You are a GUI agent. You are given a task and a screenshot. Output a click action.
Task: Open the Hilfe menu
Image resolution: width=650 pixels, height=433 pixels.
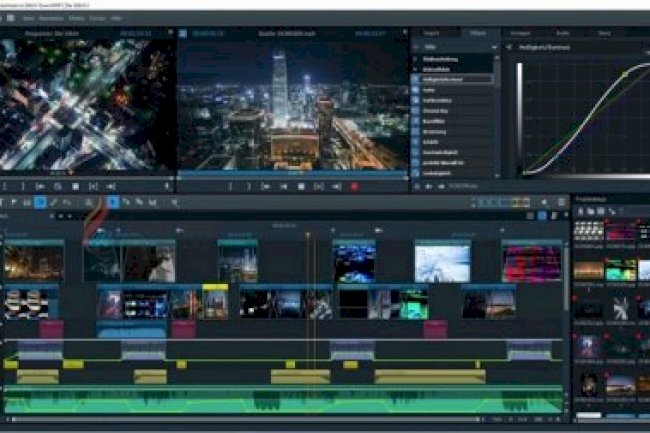click(116, 19)
